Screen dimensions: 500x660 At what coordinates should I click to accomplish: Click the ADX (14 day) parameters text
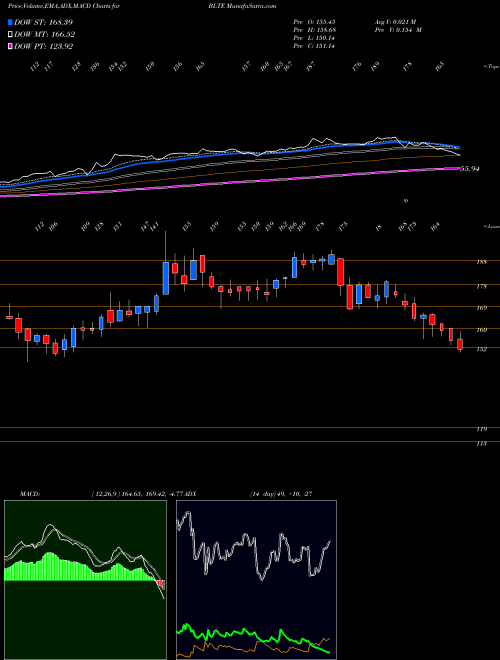(x=281, y=494)
